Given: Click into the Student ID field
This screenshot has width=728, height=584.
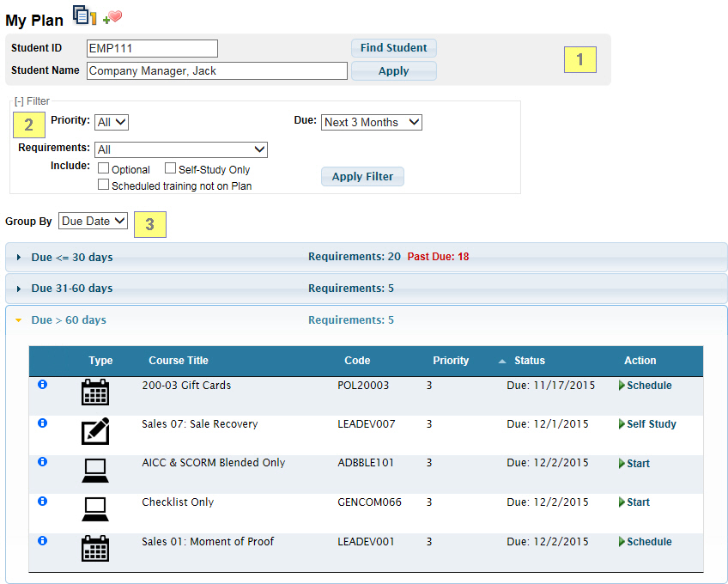Looking at the screenshot, I should pos(153,48).
